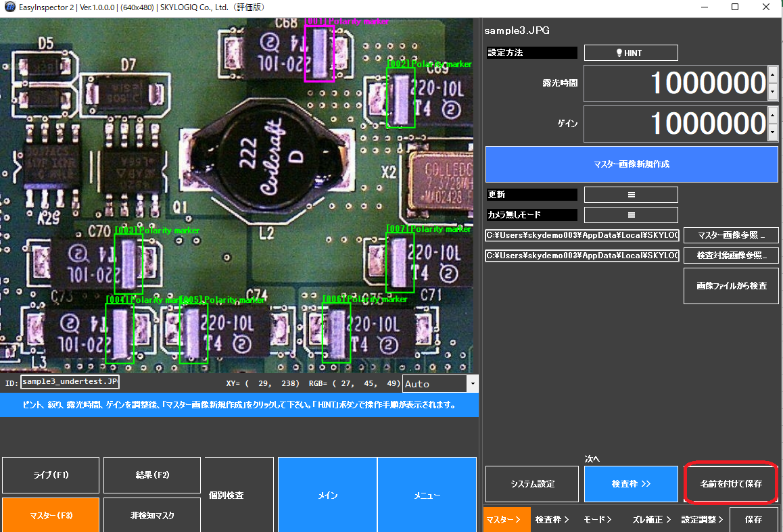The height and width of the screenshot is (532, 783).
Task: Select the 検査枠 > step tab
Action: (x=552, y=520)
